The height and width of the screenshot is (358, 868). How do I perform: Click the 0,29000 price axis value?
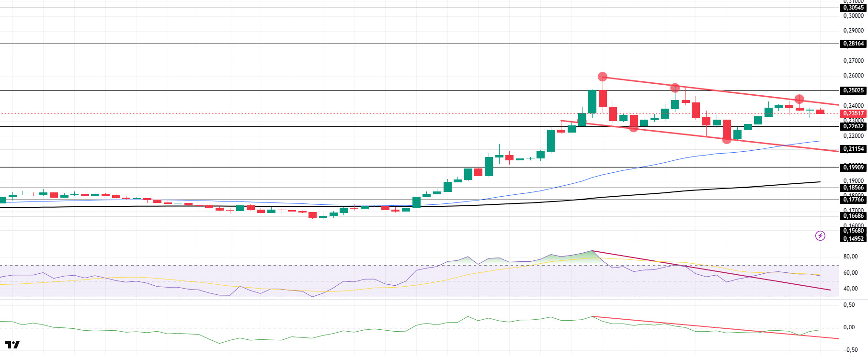[853, 31]
